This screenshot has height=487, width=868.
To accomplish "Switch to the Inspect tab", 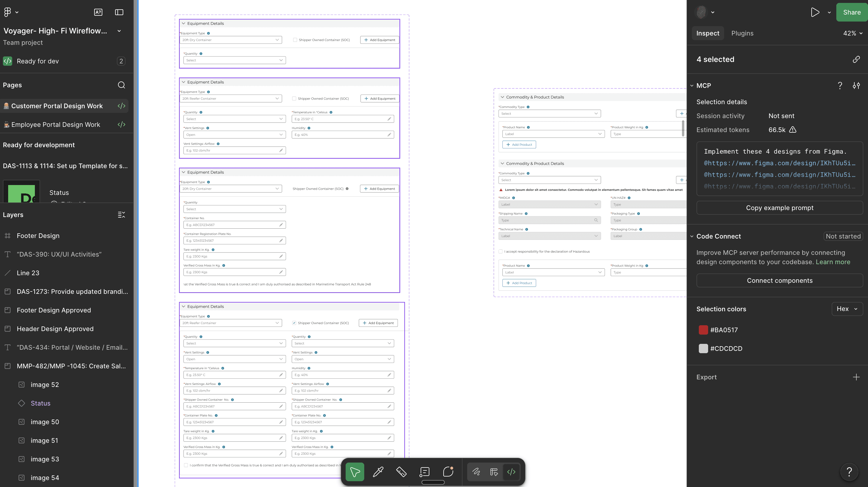I will click(708, 33).
